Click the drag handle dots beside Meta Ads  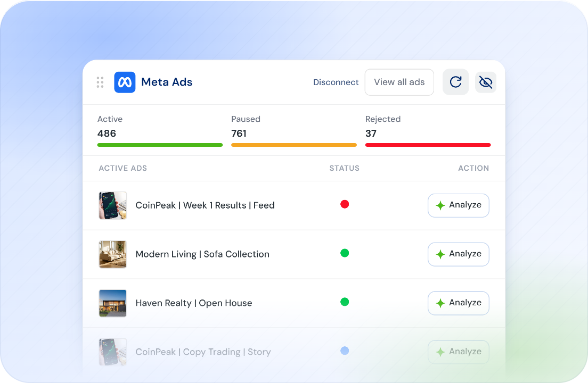tap(100, 82)
